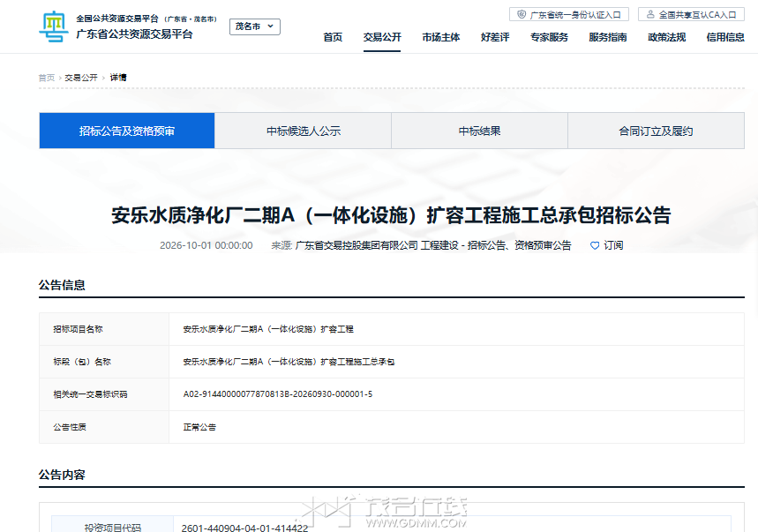Screen dimensions: 758x532
Task: Open 专家服务 in the navigation bar
Action: coord(549,37)
